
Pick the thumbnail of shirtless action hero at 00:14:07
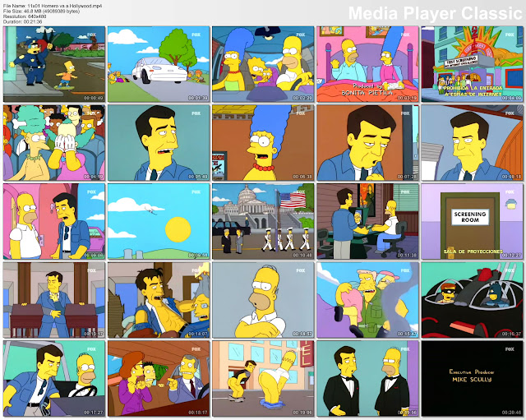pyautogui.click(x=159, y=300)
